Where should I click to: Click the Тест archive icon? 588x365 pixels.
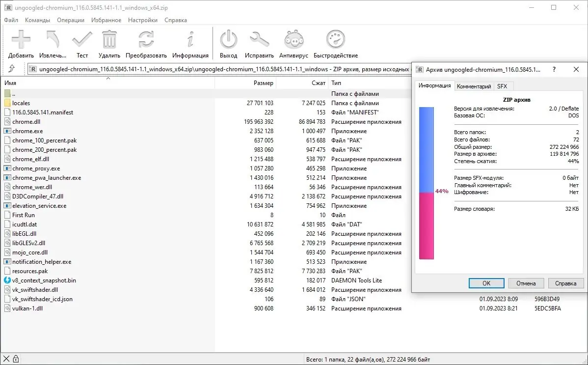click(x=82, y=39)
